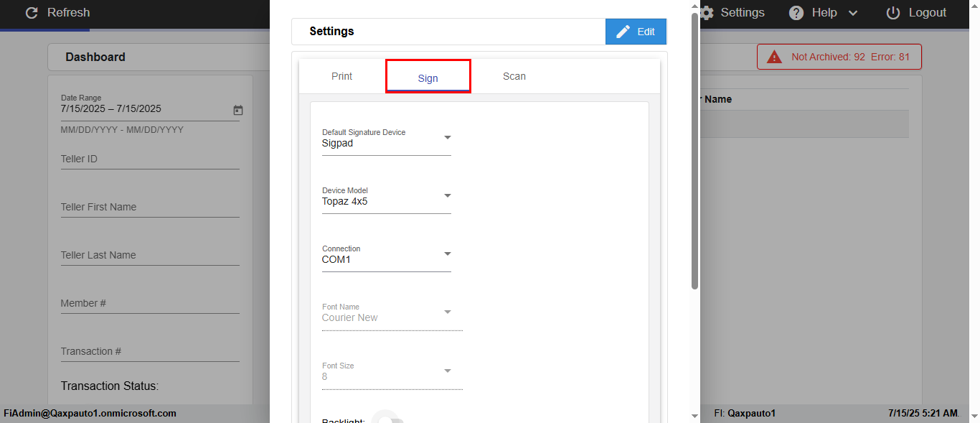Focus the Teller Last Name field
Screen dimensions: 980x423
pyautogui.click(x=150, y=256)
